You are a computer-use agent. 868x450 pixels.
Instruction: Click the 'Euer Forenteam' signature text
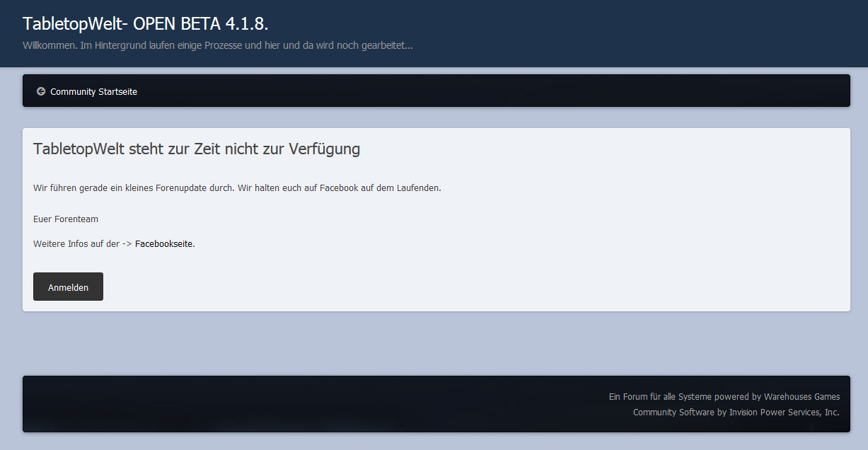point(66,219)
